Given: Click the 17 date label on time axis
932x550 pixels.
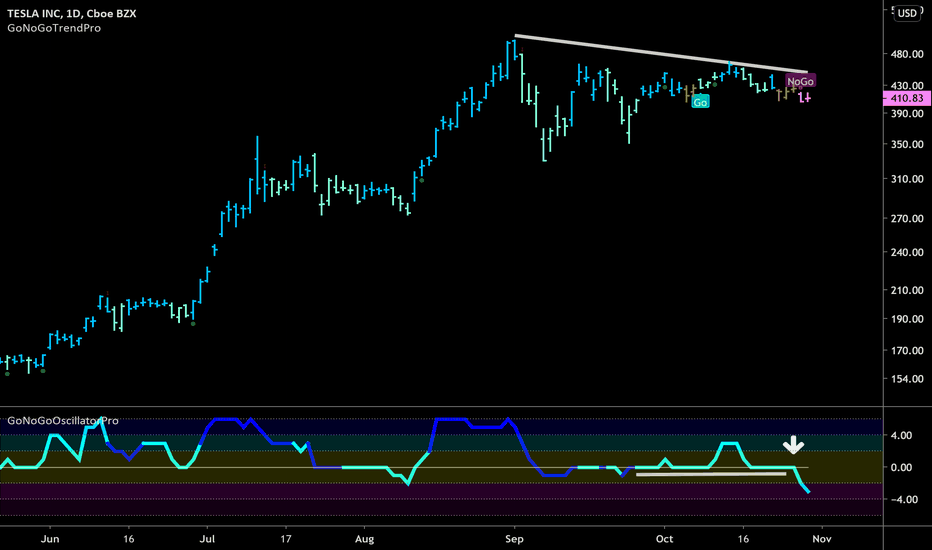Looking at the screenshot, I should pos(286,539).
